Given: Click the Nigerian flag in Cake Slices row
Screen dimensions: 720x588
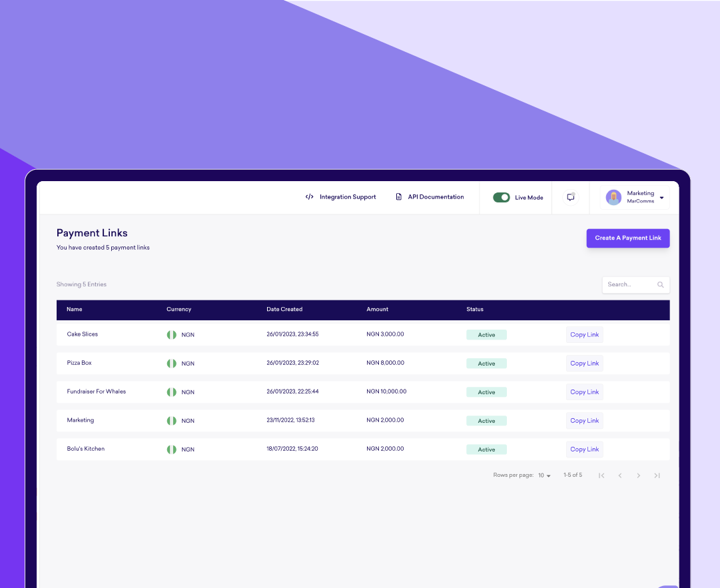Looking at the screenshot, I should pos(172,335).
